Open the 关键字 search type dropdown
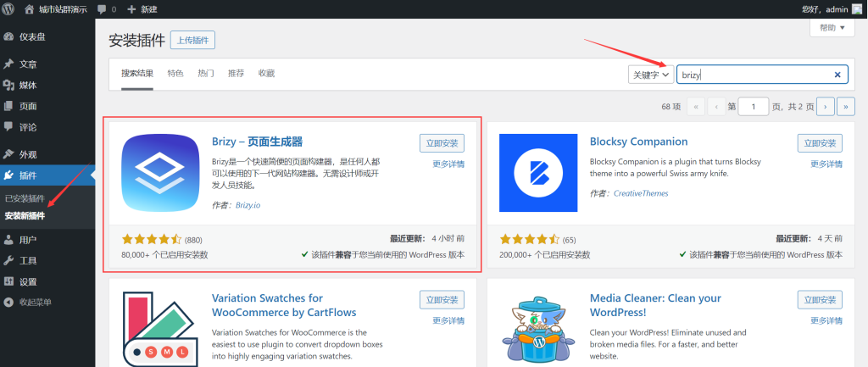The width and height of the screenshot is (868, 367). (x=650, y=75)
